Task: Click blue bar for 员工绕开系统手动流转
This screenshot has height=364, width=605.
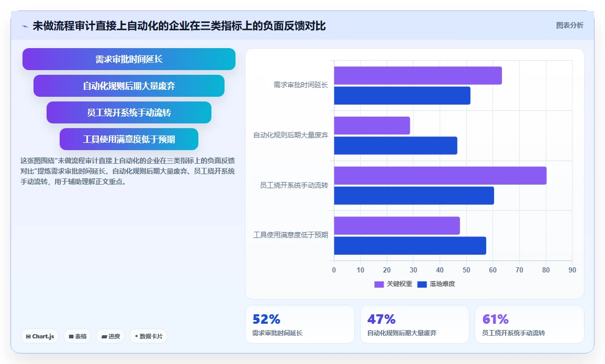Action: click(414, 196)
